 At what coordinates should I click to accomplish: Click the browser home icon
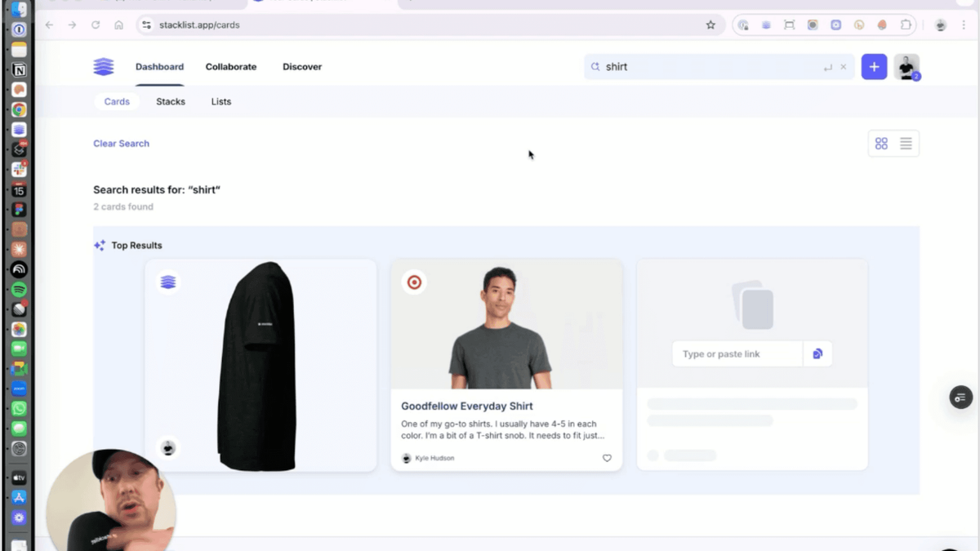coord(119,25)
